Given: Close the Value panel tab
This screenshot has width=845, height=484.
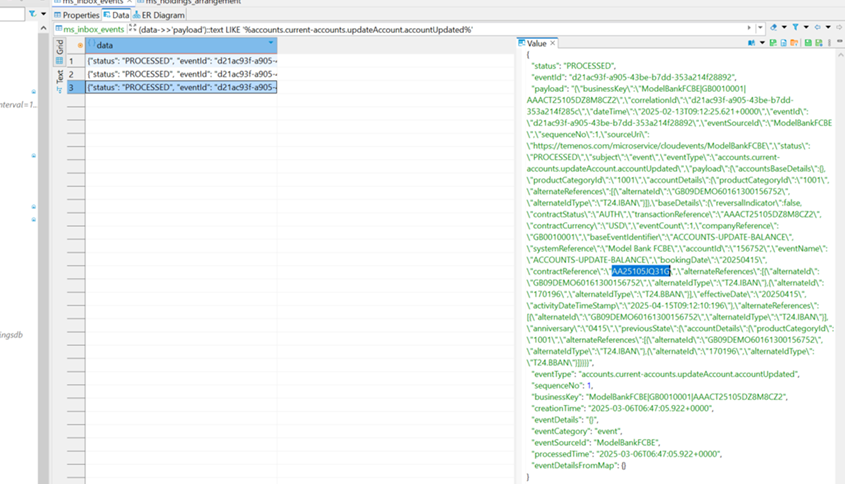Looking at the screenshot, I should pyautogui.click(x=553, y=44).
